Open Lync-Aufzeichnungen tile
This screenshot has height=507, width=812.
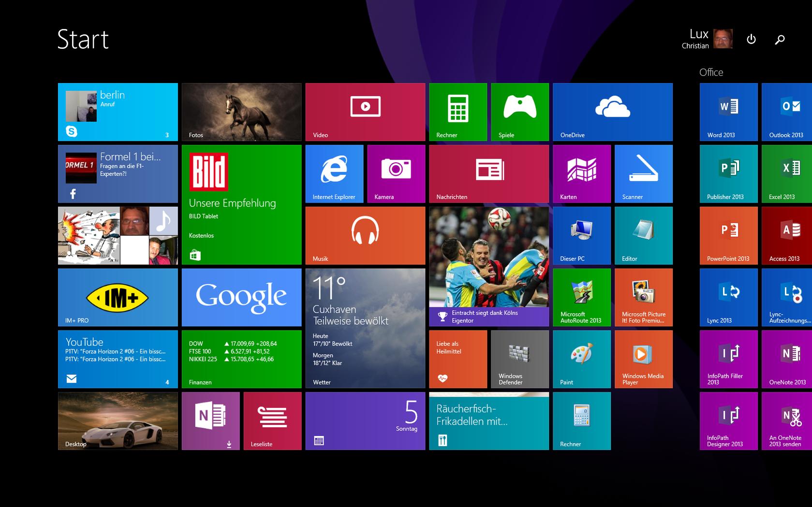pyautogui.click(x=787, y=298)
